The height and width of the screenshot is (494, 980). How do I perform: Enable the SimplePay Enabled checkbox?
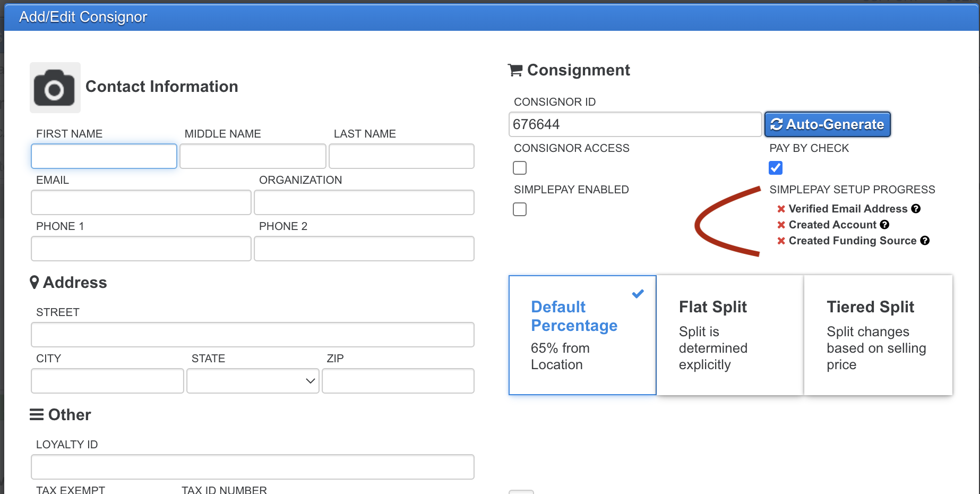(x=520, y=209)
